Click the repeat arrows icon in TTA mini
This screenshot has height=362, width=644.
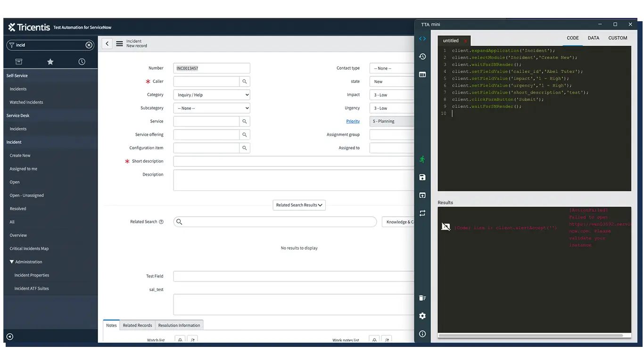tap(422, 213)
